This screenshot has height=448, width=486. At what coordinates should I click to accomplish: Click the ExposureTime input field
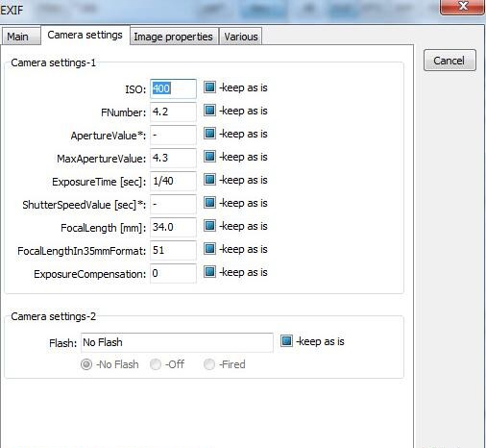pos(173,181)
